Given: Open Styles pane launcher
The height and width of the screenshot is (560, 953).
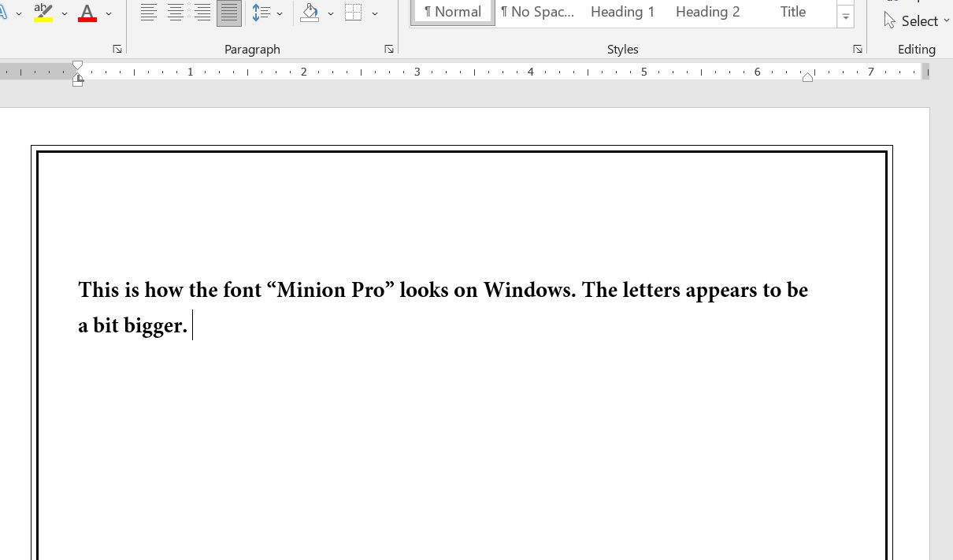Looking at the screenshot, I should pyautogui.click(x=858, y=49).
